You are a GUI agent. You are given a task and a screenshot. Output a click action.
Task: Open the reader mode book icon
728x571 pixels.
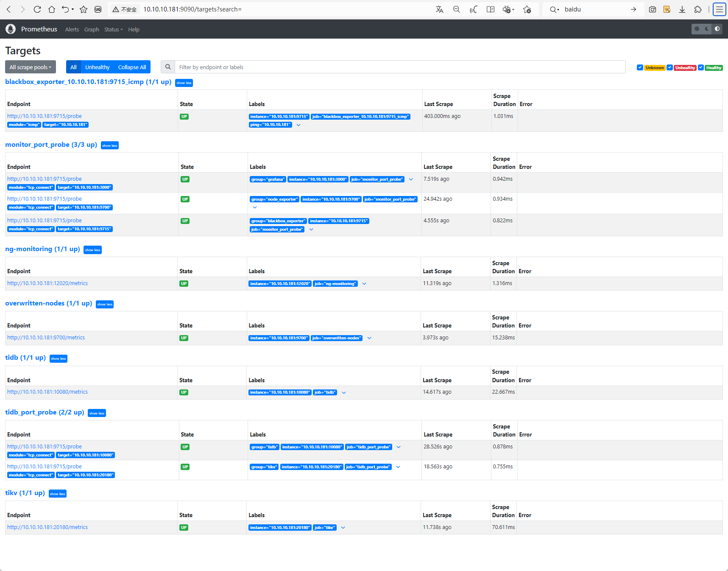491,9
